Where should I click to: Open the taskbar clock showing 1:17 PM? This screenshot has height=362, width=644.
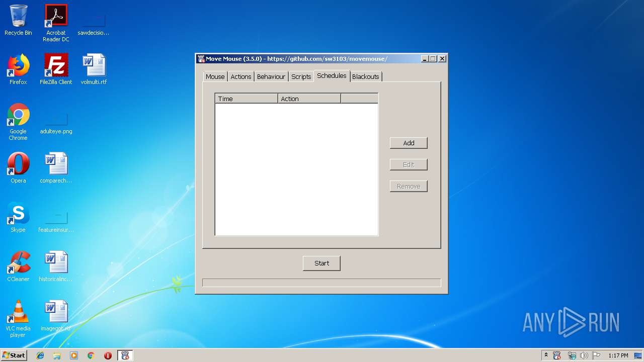tap(618, 355)
